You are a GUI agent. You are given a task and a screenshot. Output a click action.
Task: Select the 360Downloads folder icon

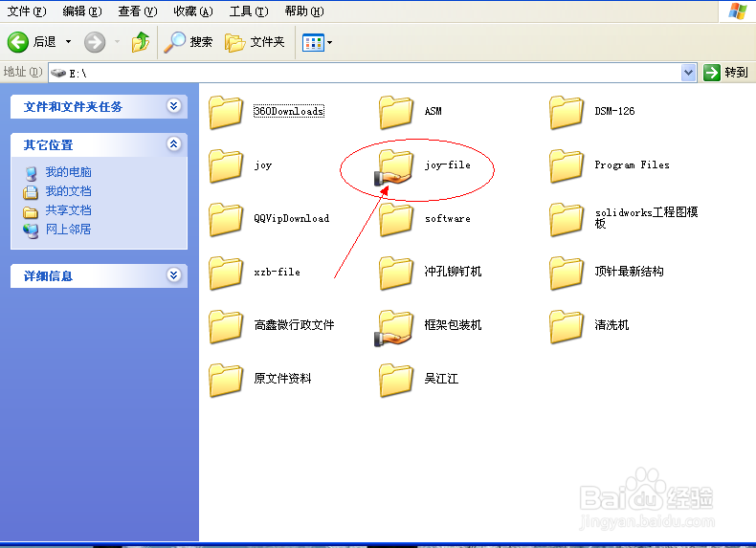point(226,112)
